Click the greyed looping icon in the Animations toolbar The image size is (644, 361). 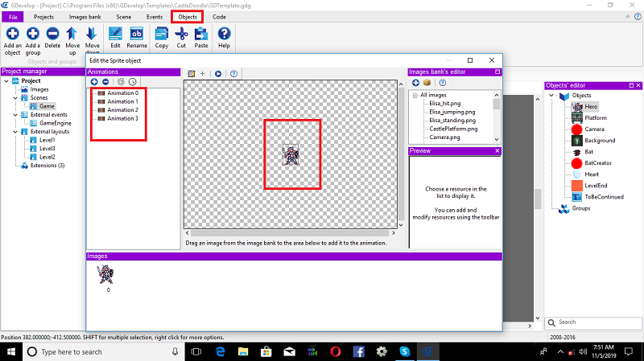121,82
